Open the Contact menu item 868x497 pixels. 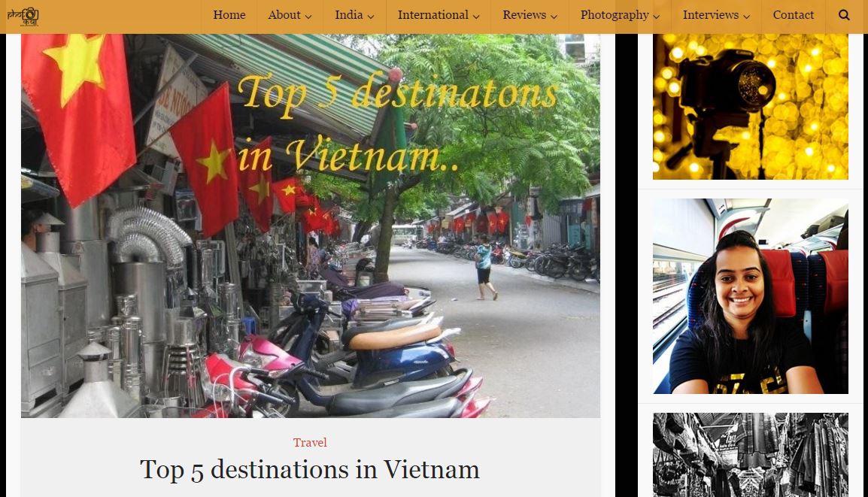[x=794, y=15]
